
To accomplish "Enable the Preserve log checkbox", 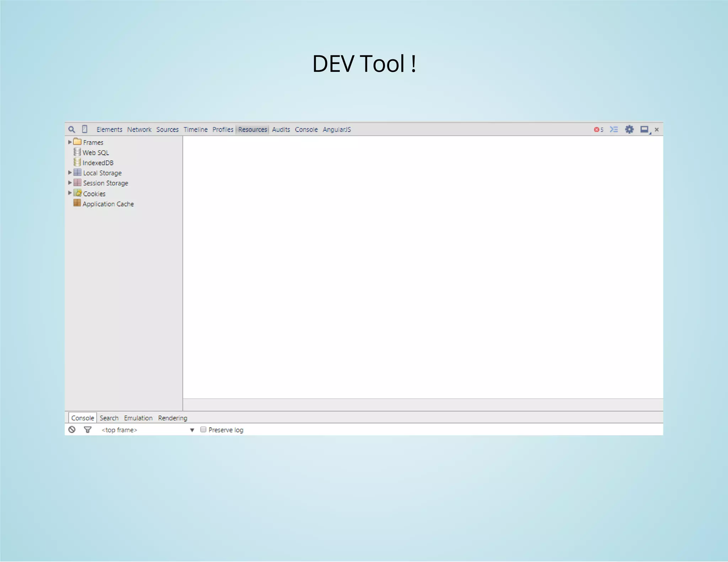I will (203, 429).
